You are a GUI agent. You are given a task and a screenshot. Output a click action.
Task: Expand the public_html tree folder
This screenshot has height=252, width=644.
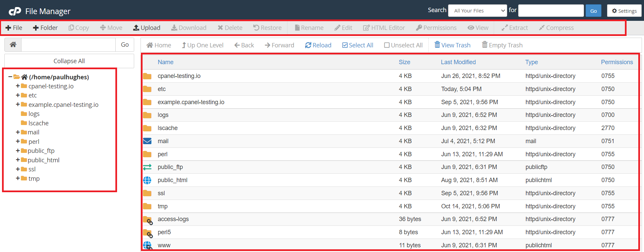[18, 160]
